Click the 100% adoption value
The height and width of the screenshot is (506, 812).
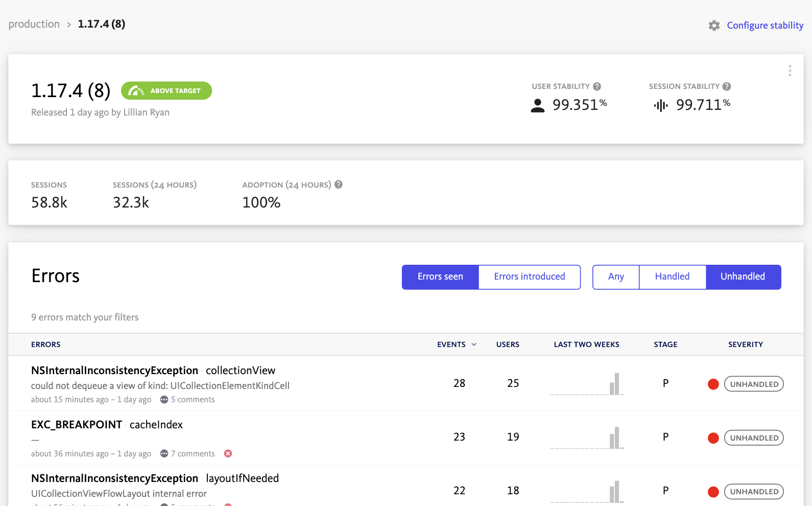(261, 203)
